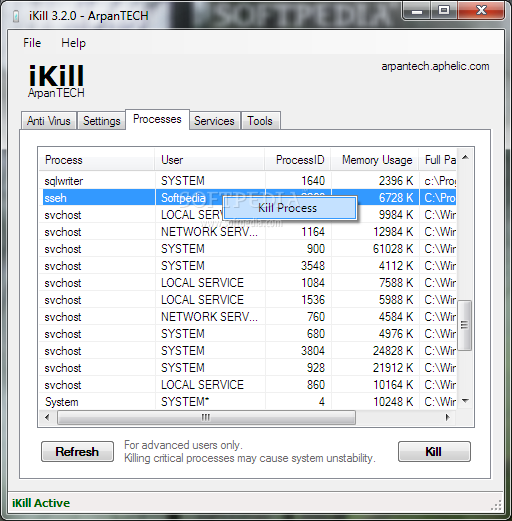The height and width of the screenshot is (521, 512).
Task: Click the Full Path column header
Action: tap(438, 160)
